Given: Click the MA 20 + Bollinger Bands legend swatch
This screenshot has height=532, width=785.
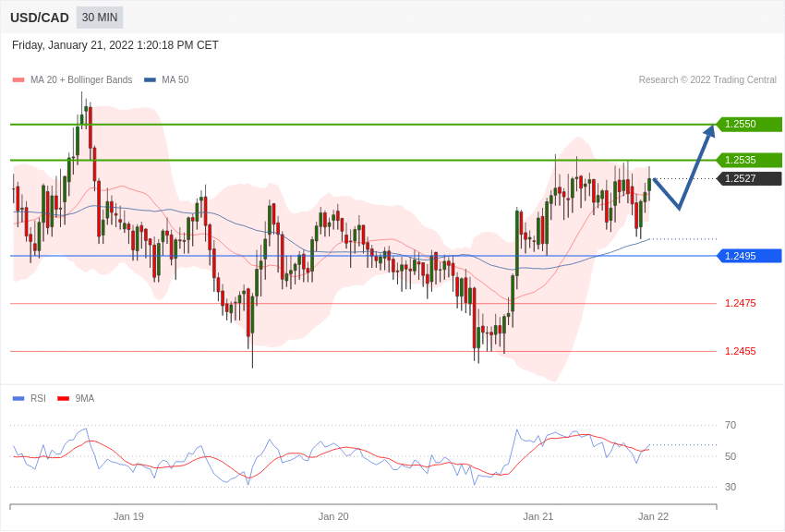Looking at the screenshot, I should pos(18,79).
